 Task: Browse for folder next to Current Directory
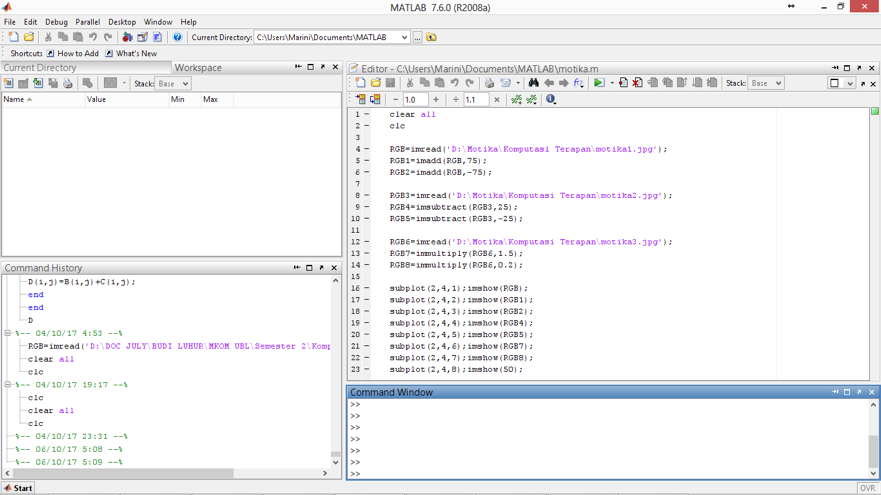coord(417,37)
